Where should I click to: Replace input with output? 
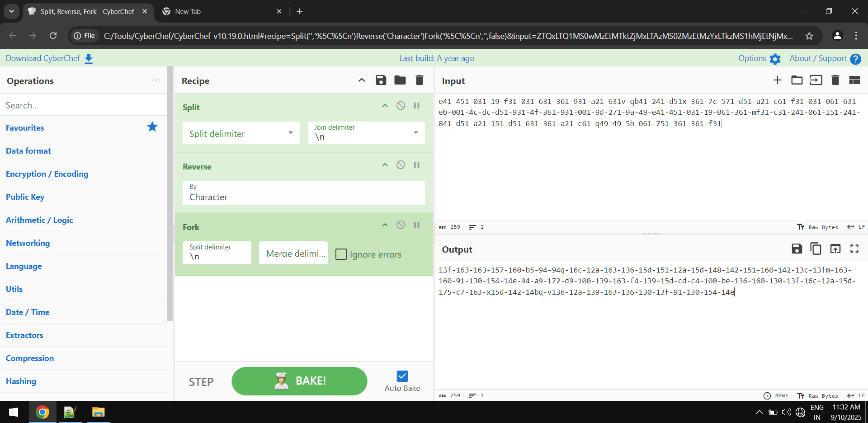[x=835, y=249]
